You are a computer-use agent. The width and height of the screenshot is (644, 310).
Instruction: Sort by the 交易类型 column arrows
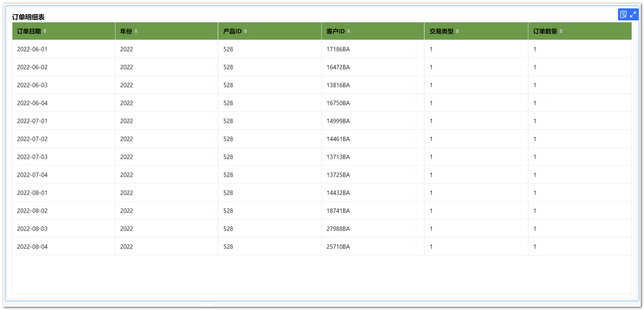(457, 31)
